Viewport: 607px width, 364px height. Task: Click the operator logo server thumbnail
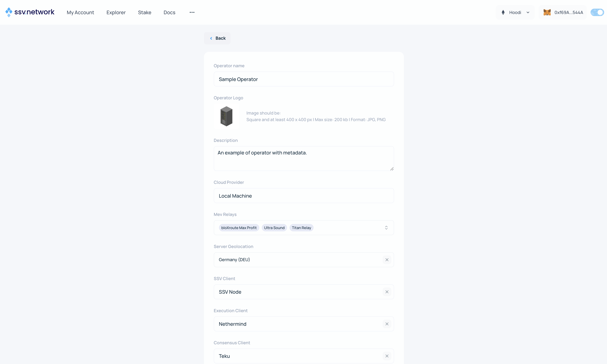click(x=226, y=116)
